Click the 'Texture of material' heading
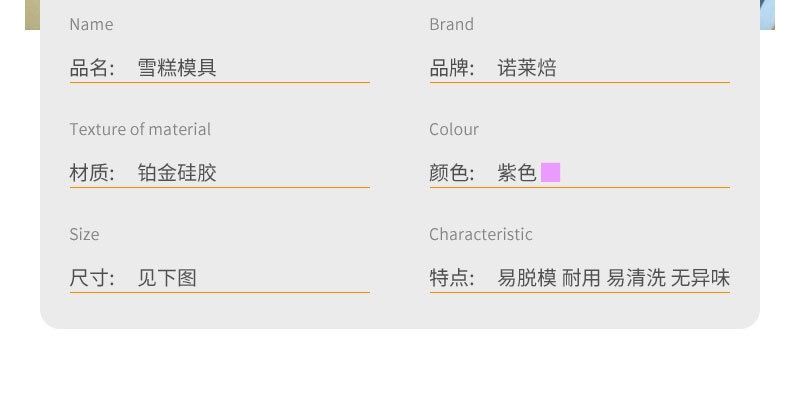The height and width of the screenshot is (400, 800). pos(140,129)
